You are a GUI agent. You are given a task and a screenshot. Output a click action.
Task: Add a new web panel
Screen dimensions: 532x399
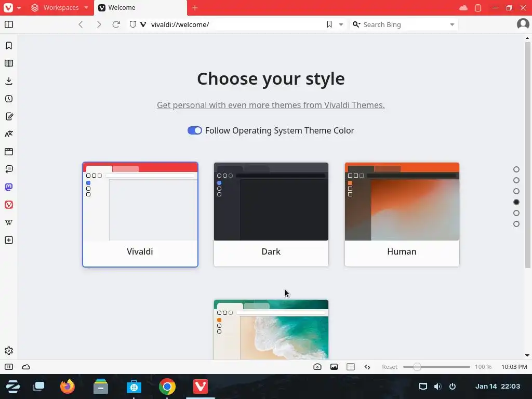click(9, 240)
